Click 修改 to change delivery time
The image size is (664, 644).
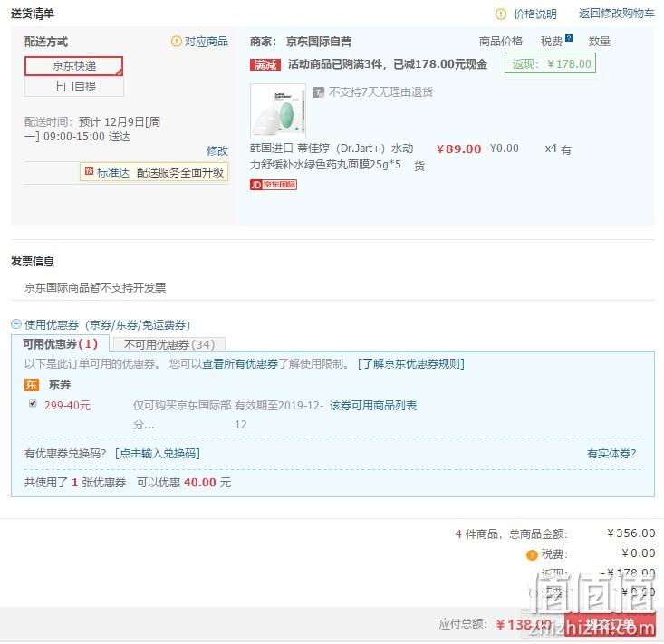coord(217,150)
